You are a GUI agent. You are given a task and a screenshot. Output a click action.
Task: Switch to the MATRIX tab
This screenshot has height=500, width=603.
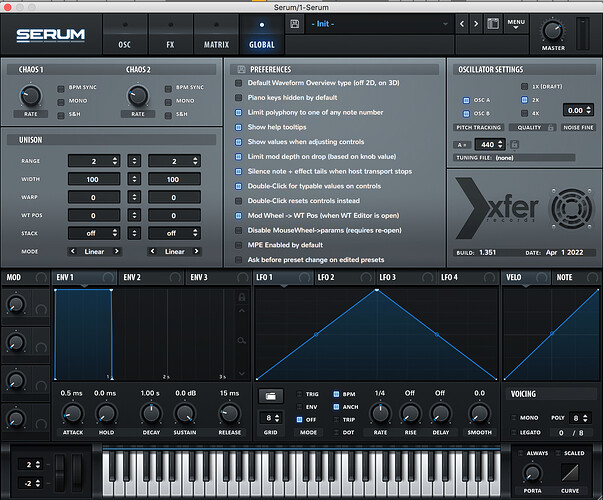click(x=216, y=35)
